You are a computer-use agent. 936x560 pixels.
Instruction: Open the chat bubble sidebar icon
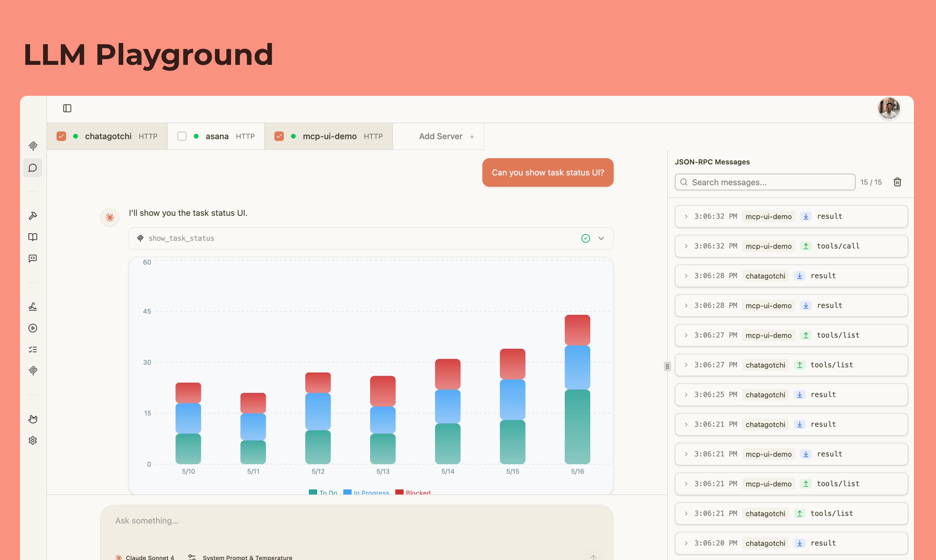(x=33, y=168)
